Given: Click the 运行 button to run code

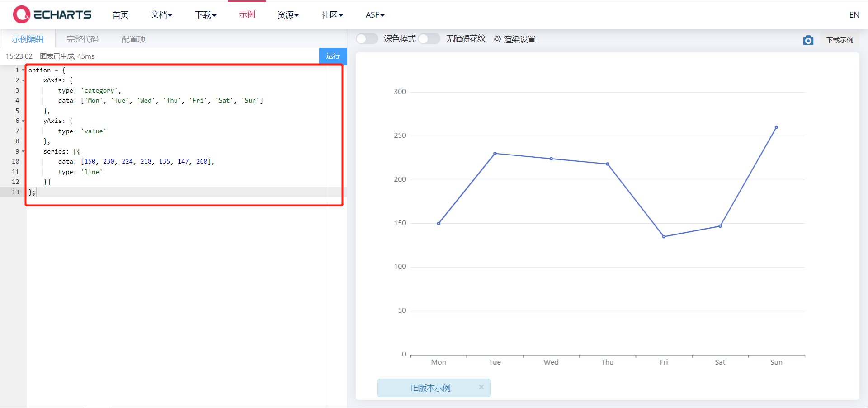Looking at the screenshot, I should click(333, 56).
